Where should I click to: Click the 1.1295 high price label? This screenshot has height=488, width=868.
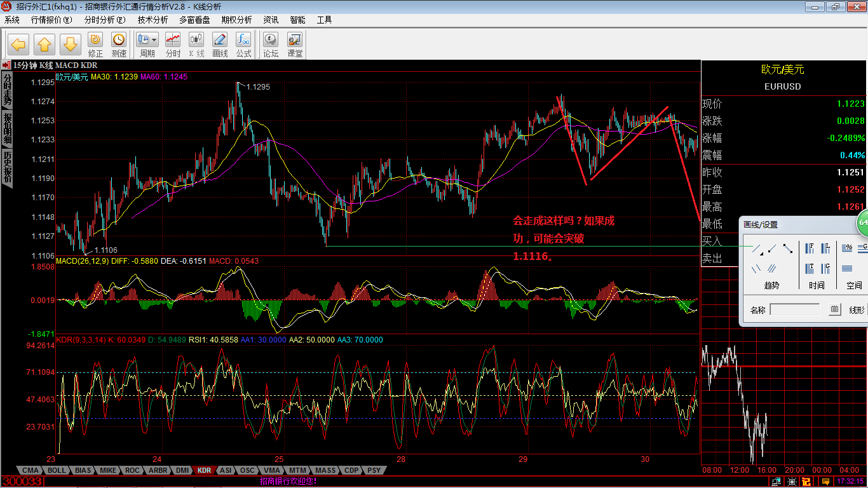[257, 87]
